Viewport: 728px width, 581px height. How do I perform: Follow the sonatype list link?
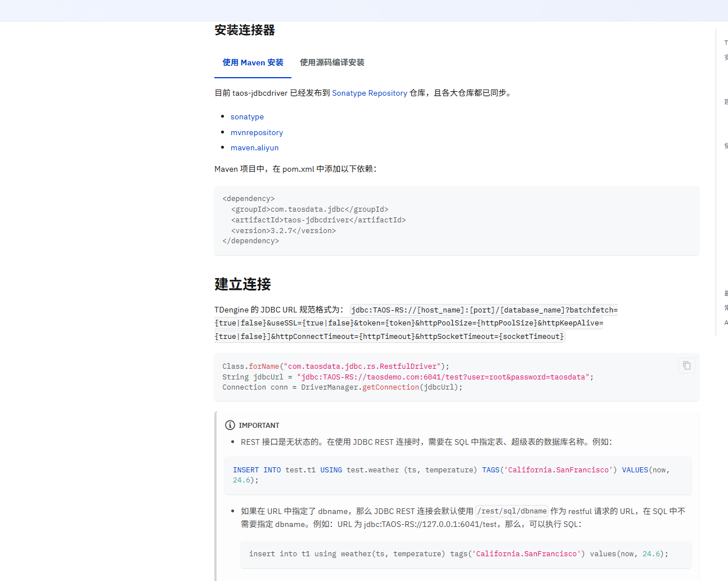click(247, 117)
